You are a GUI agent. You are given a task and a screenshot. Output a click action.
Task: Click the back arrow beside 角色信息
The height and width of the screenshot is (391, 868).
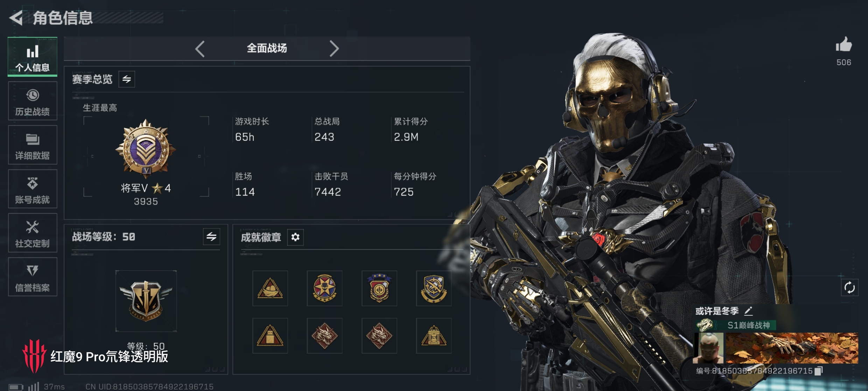point(16,18)
